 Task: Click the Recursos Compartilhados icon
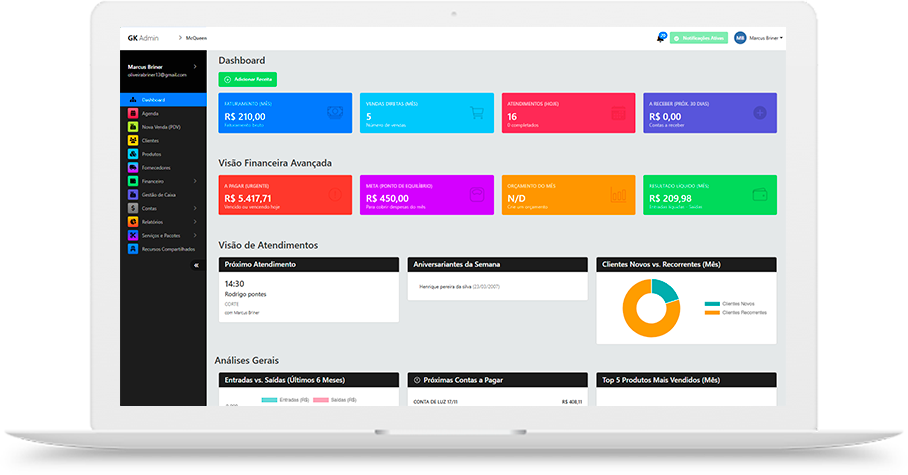point(132,249)
